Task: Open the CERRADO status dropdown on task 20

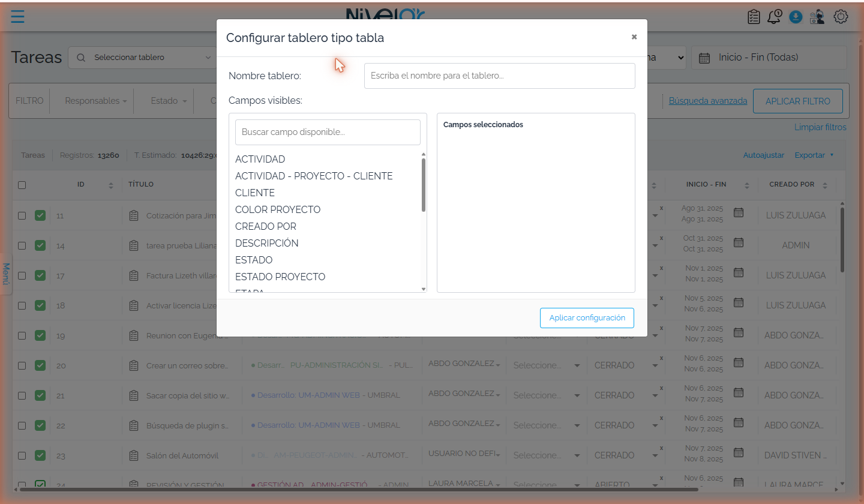Action: [627, 365]
